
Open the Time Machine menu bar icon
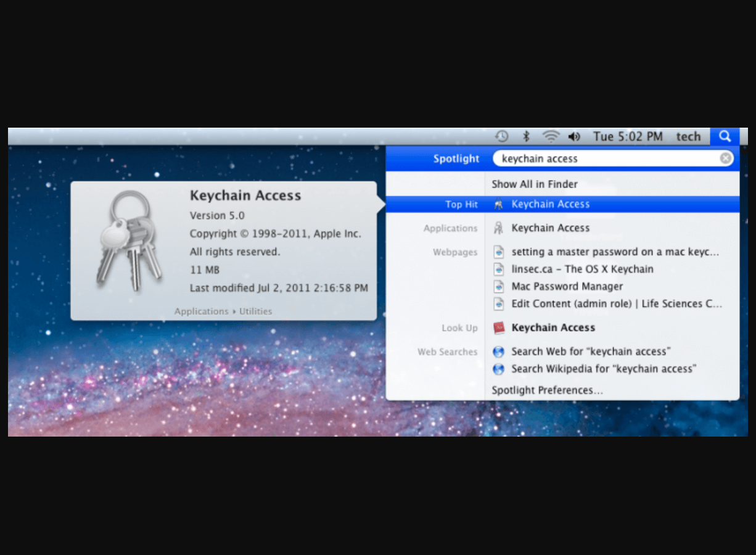pos(502,136)
